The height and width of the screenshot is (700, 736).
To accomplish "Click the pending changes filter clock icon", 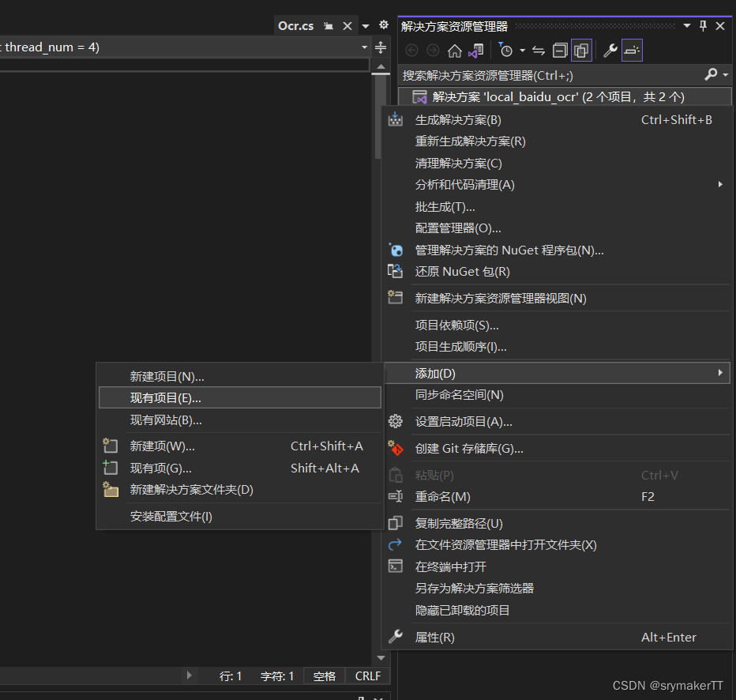I will pos(505,51).
